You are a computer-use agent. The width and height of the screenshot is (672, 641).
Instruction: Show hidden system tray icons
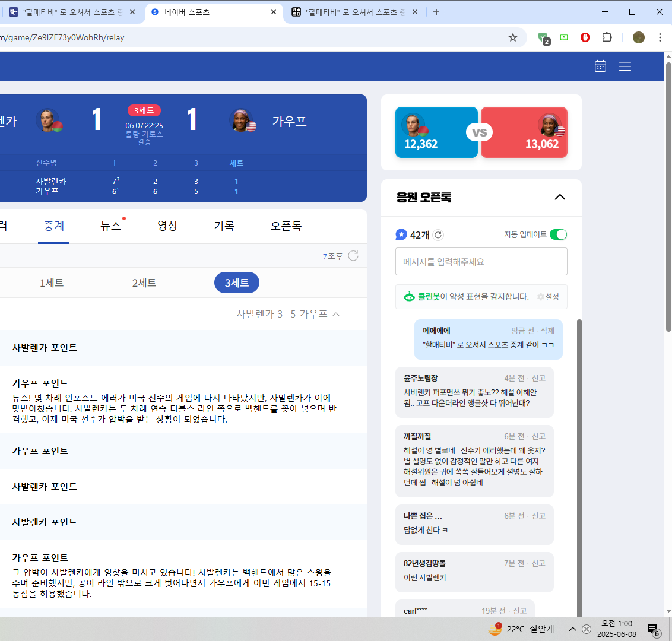[572, 629]
